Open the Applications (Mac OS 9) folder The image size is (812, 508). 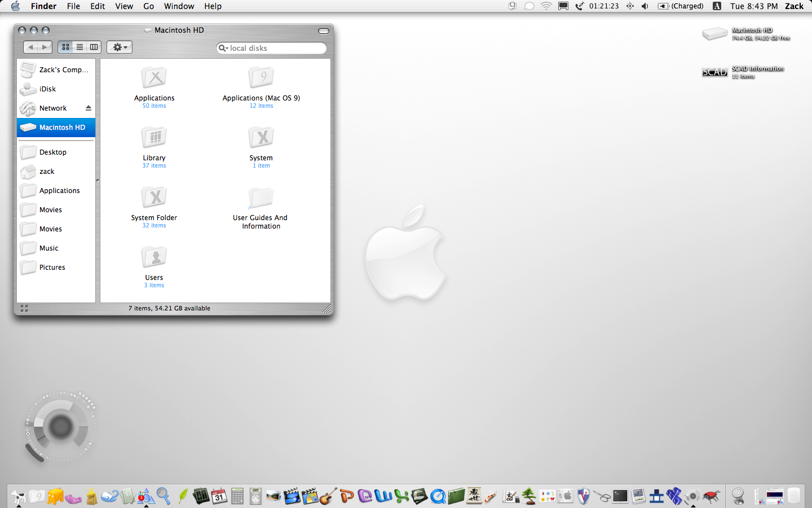click(261, 78)
